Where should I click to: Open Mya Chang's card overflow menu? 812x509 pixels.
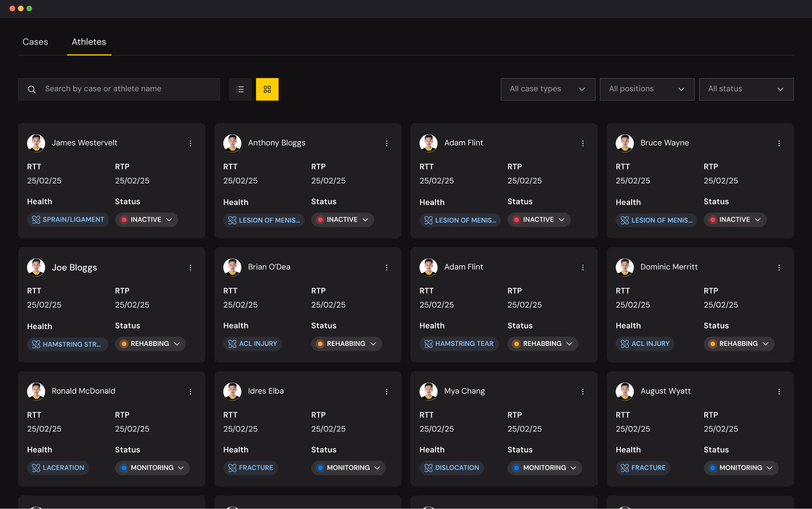click(x=583, y=391)
